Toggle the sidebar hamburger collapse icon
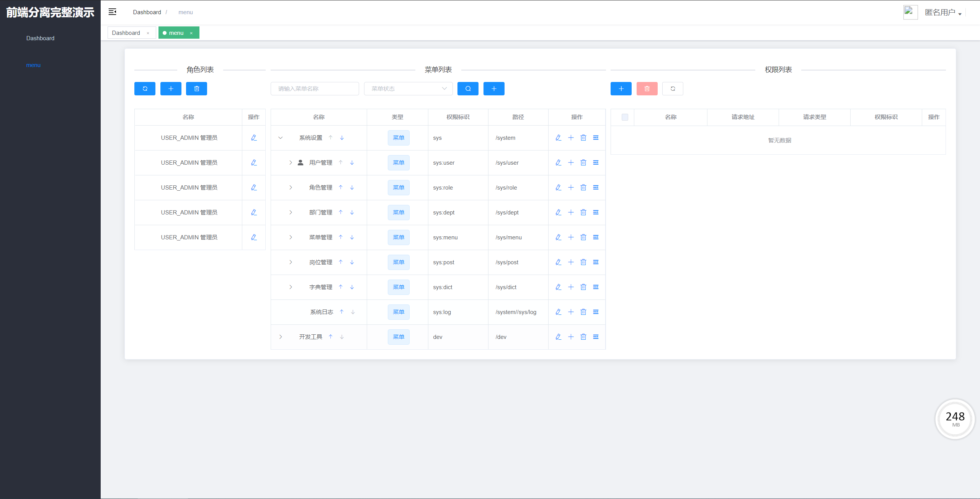This screenshot has height=499, width=980. [112, 12]
